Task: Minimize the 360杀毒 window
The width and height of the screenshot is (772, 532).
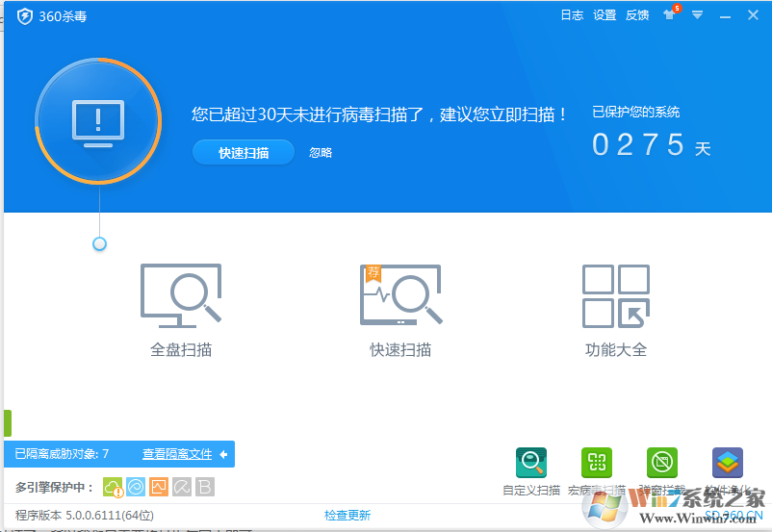Action: [725, 16]
